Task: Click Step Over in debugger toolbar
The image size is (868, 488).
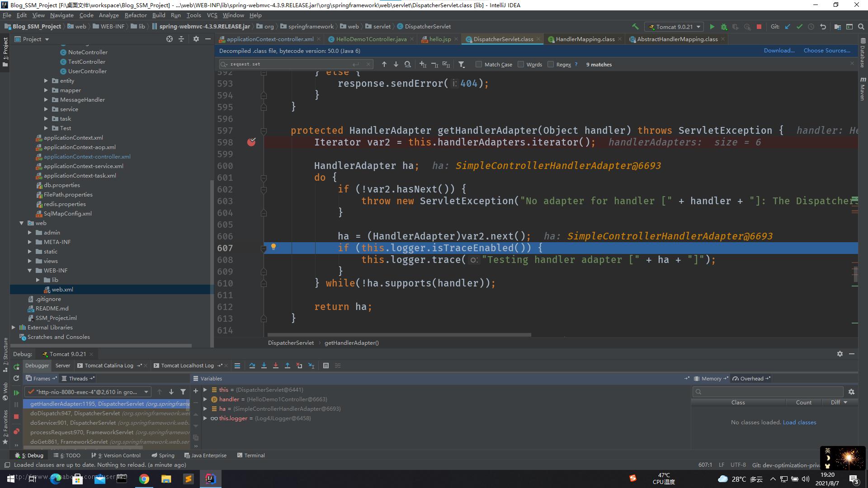Action: point(252,366)
